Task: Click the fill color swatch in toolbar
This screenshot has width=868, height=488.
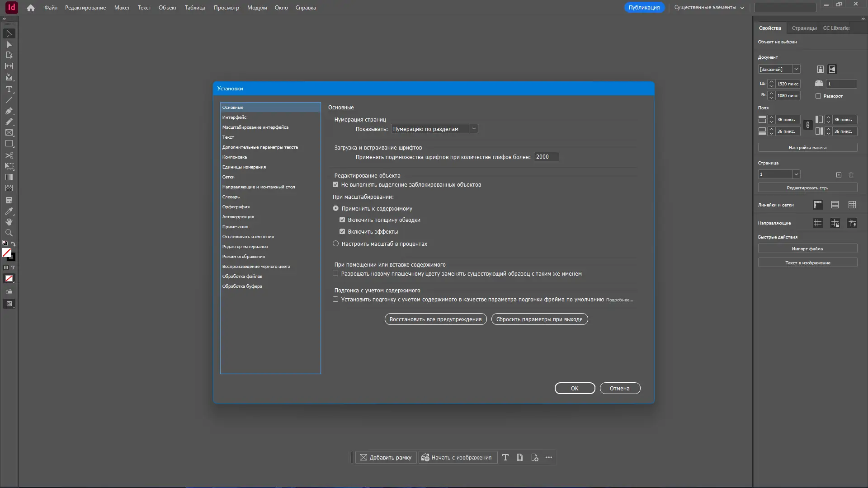Action: (x=6, y=253)
